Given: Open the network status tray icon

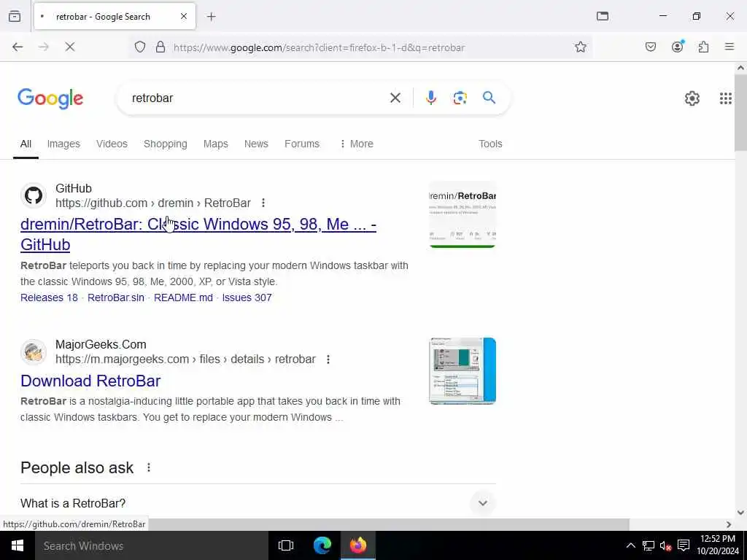Looking at the screenshot, I should coord(648,545).
